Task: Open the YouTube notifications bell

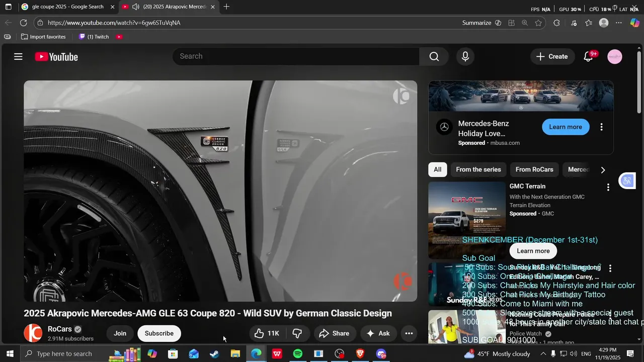Action: pyautogui.click(x=588, y=57)
